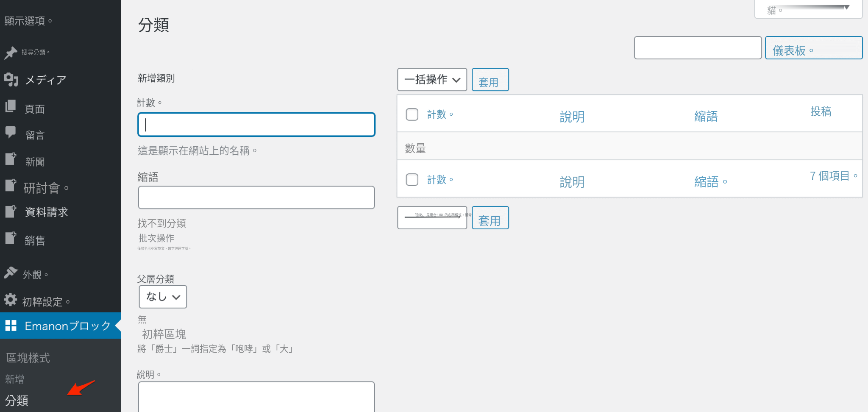The height and width of the screenshot is (412, 868).
Task: Open the 初粹設定 gear icon
Action: click(x=11, y=300)
